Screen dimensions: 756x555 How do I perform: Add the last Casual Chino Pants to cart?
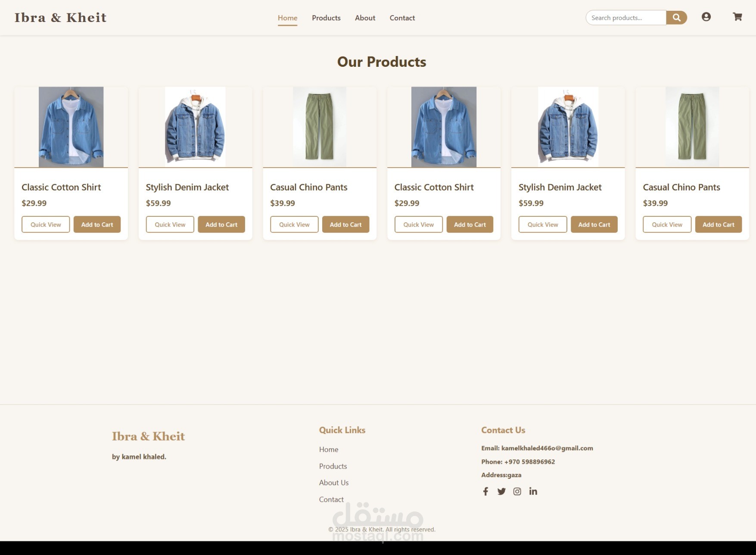pyautogui.click(x=719, y=224)
